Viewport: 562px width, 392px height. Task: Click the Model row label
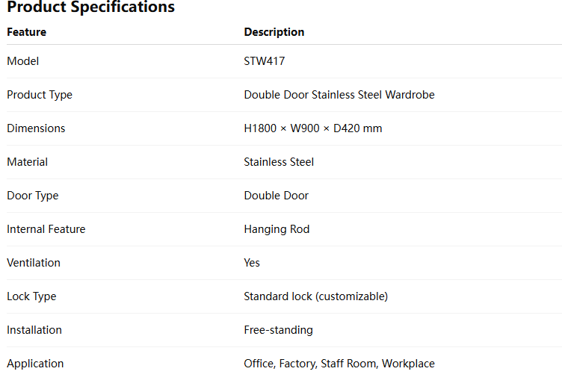tap(23, 61)
